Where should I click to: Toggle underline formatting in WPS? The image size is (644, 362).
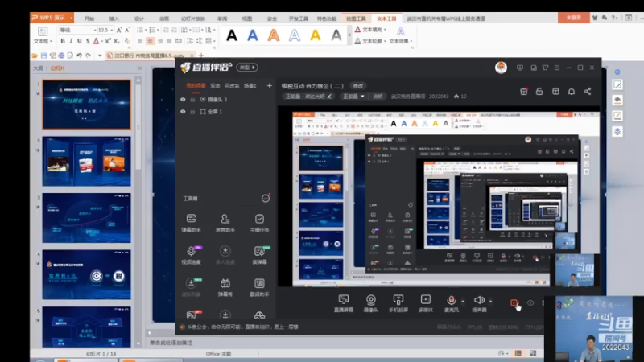tap(79, 41)
